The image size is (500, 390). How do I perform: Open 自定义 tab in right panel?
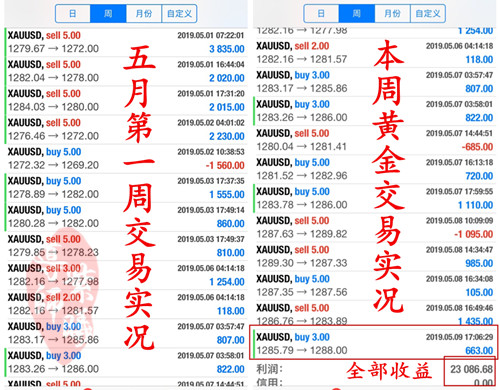pos(428,14)
